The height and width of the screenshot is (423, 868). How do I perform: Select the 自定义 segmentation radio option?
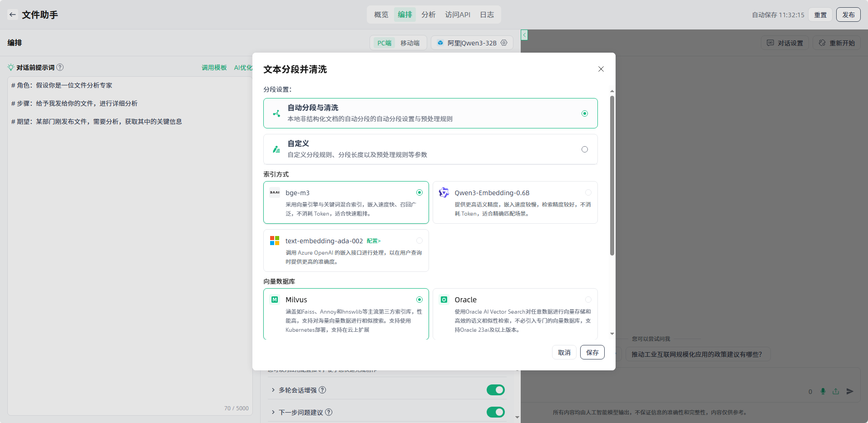pyautogui.click(x=584, y=149)
